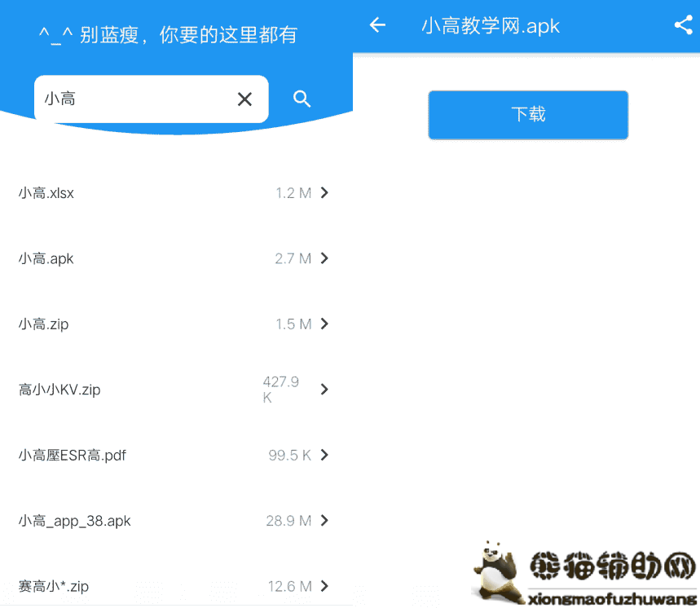Tap the share icon in header
This screenshot has width=700, height=608.
[x=683, y=25]
